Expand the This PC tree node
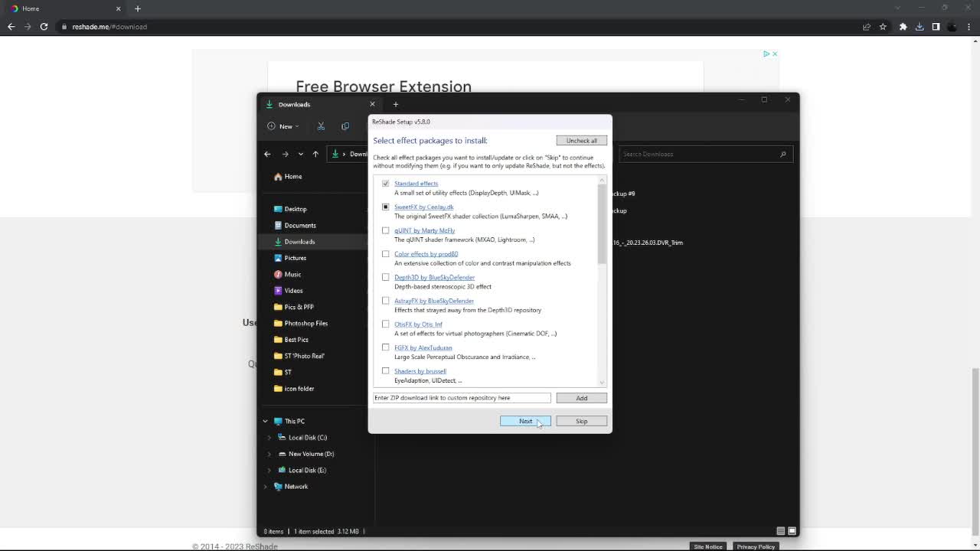This screenshot has height=551, width=980. 266,421
